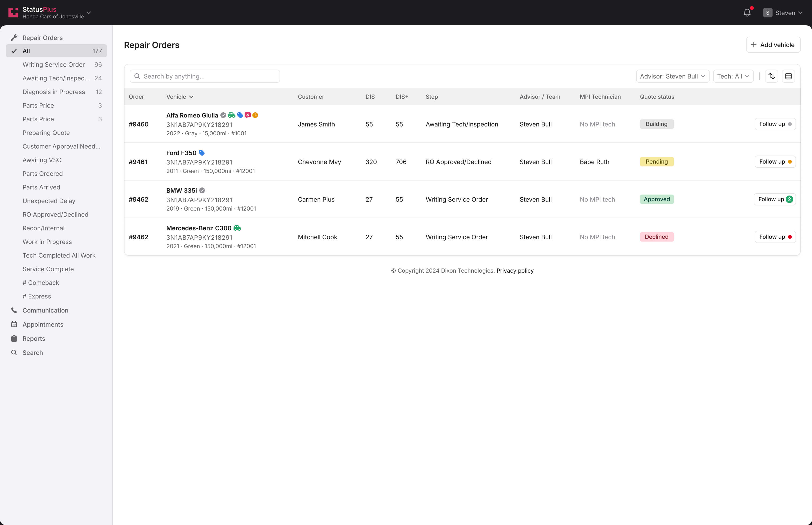Click red flag icon on Alfa Romeo Giulia
This screenshot has width=812, height=525.
click(247, 115)
